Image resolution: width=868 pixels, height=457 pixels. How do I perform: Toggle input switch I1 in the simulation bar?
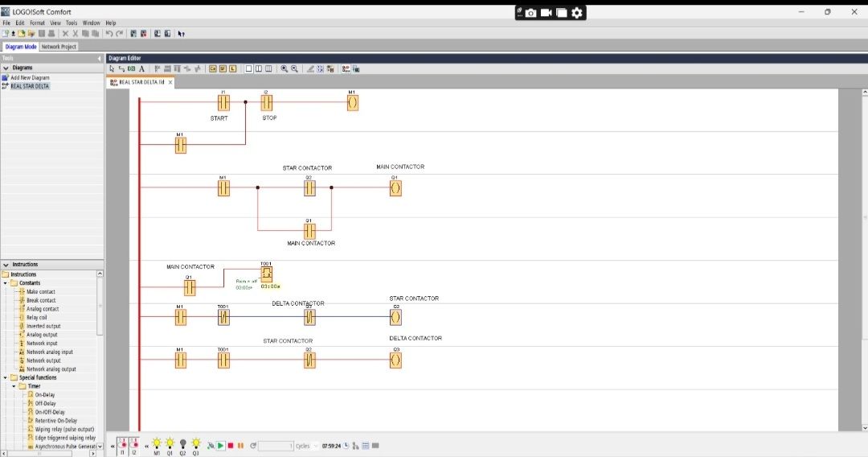[122, 446]
